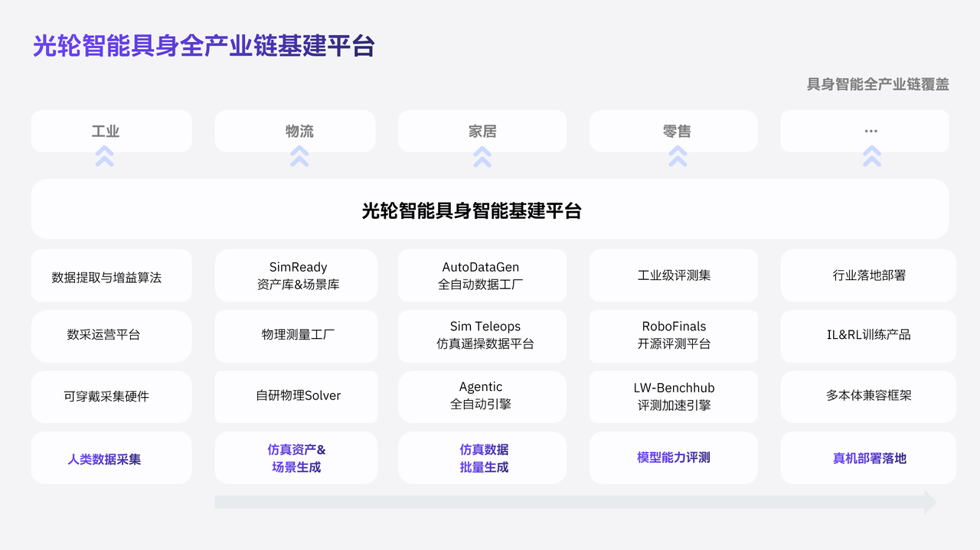Click the 具身智能全产业链覆盖 caption text
Viewport: 980px width, 550px height.
click(x=877, y=84)
